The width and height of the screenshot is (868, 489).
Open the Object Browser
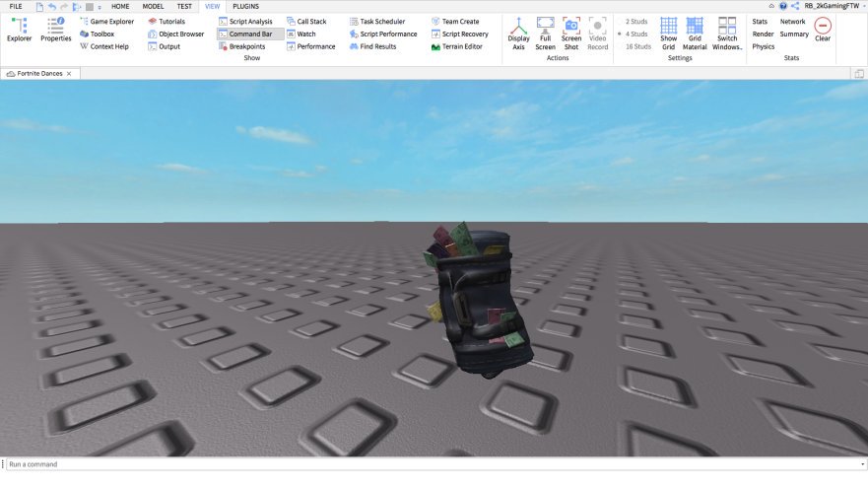click(x=176, y=34)
